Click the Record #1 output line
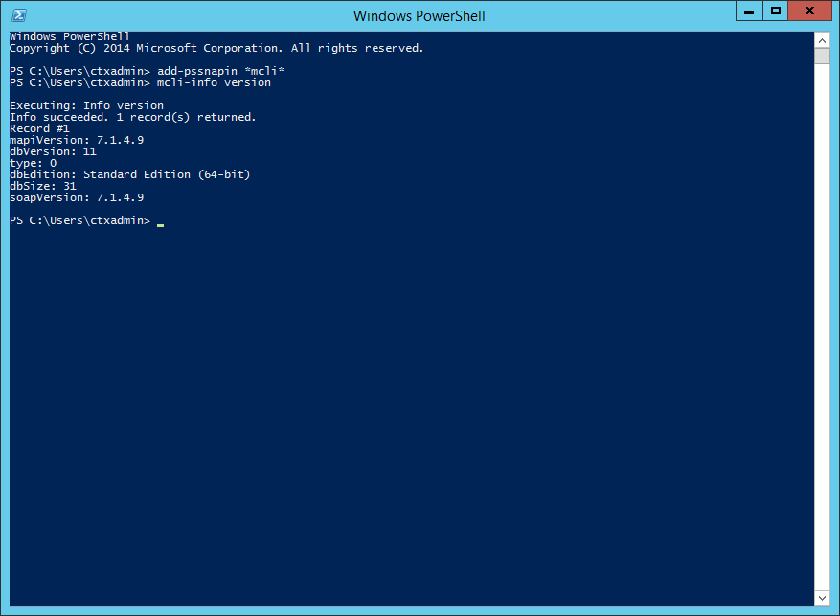Image resolution: width=840 pixels, height=616 pixels. 39,128
